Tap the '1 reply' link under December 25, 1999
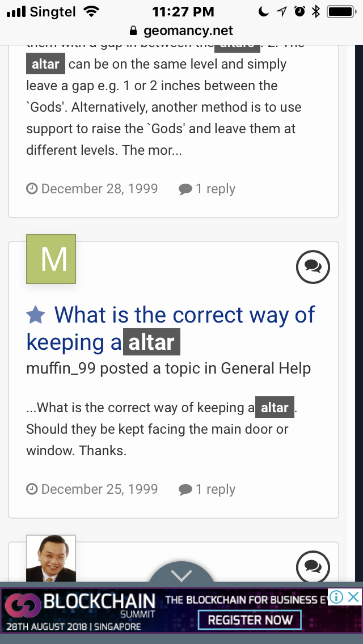The image size is (363, 644). coord(207,489)
